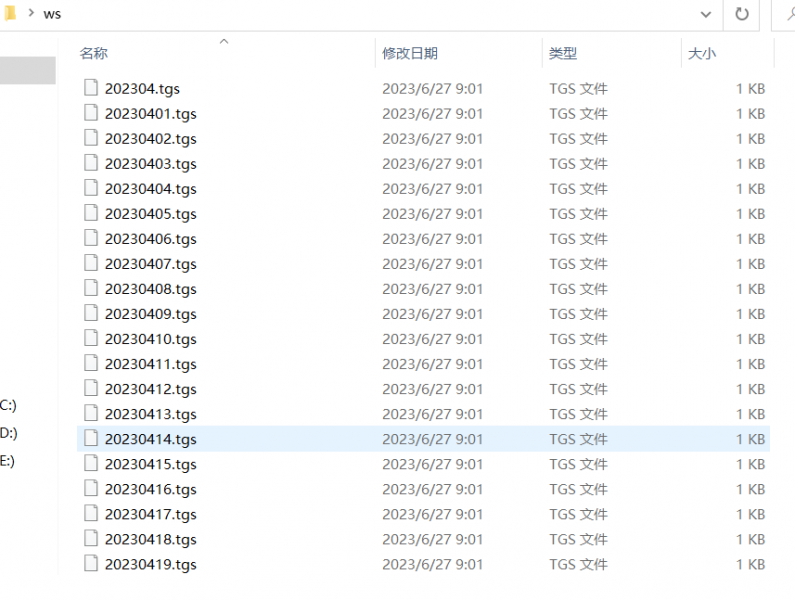This screenshot has height=600, width=795.
Task: Select the file icon of 20230419.tgs
Action: [92, 563]
